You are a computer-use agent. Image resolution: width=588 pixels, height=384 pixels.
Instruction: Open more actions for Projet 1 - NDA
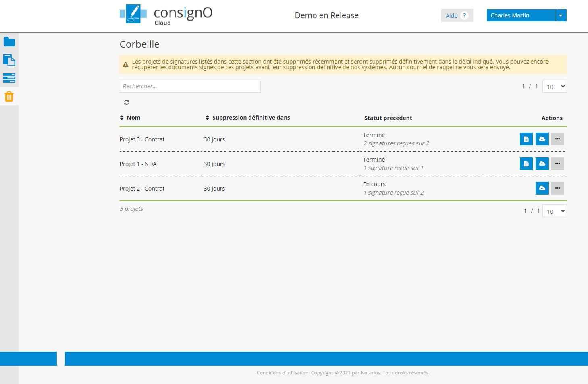[557, 164]
